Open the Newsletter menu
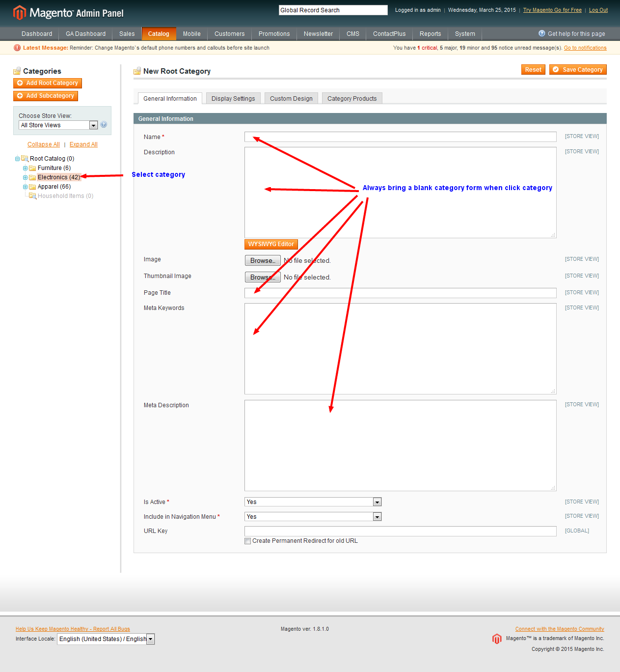This screenshot has width=620, height=672. pyautogui.click(x=318, y=34)
